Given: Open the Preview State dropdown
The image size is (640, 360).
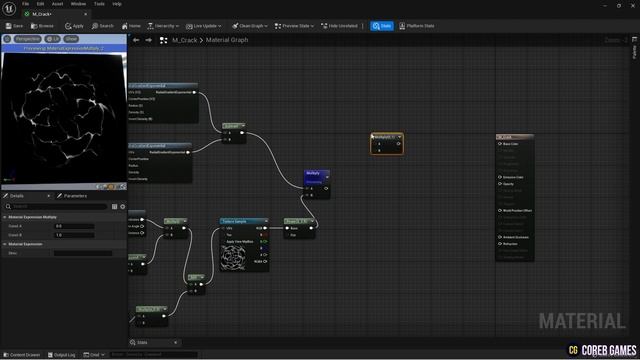Looking at the screenshot, I should pyautogui.click(x=294, y=26).
